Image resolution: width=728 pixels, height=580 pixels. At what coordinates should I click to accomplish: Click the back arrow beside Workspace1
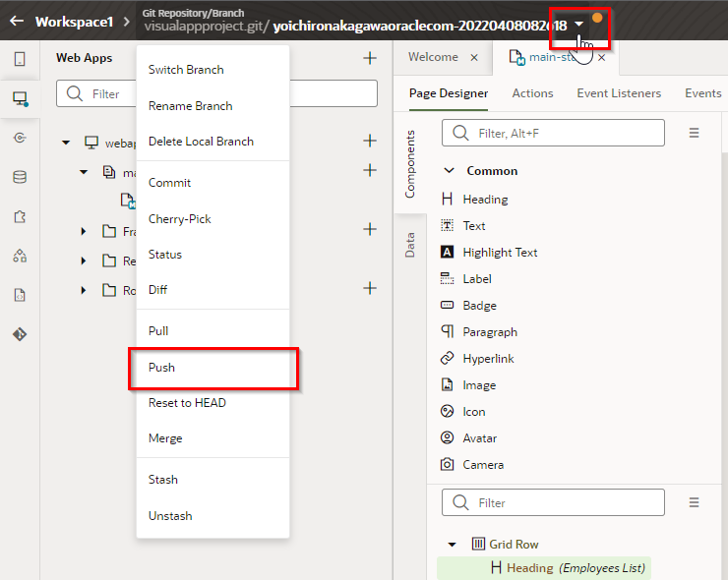tap(17, 21)
